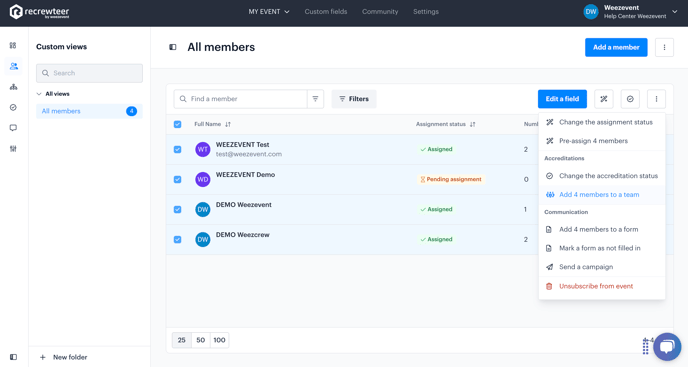The image size is (688, 367).
Task: Show 100 rows per page
Action: tap(219, 340)
